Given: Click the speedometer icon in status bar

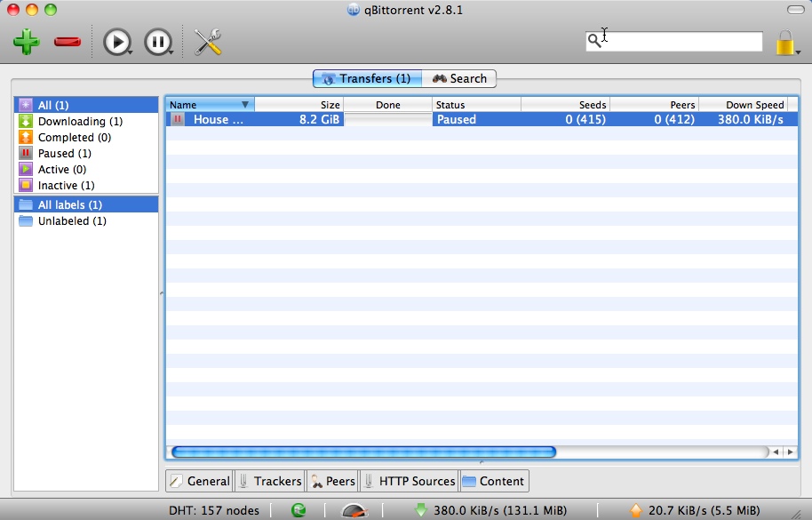Looking at the screenshot, I should coord(354,510).
